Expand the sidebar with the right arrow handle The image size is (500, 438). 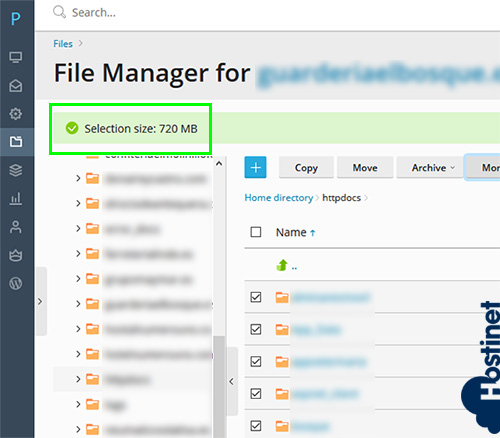[x=40, y=301]
